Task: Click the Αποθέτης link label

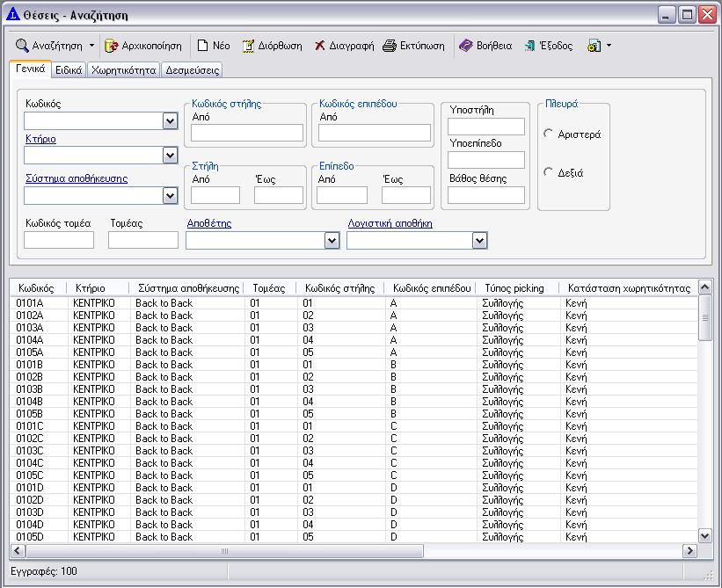Action: click(x=209, y=223)
